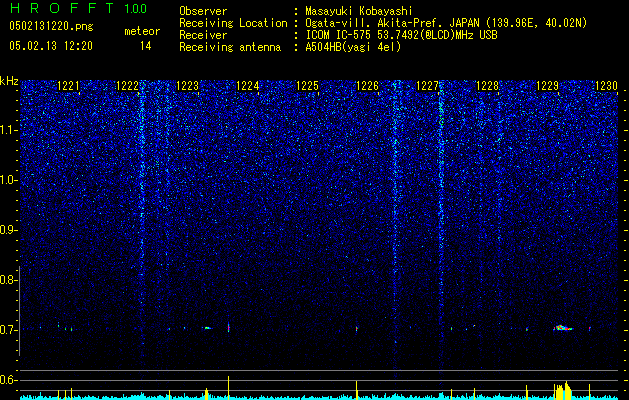Image resolution: width=629 pixels, height=400 pixels.
Task: Click the 1223 time marker
Action: (x=188, y=86)
